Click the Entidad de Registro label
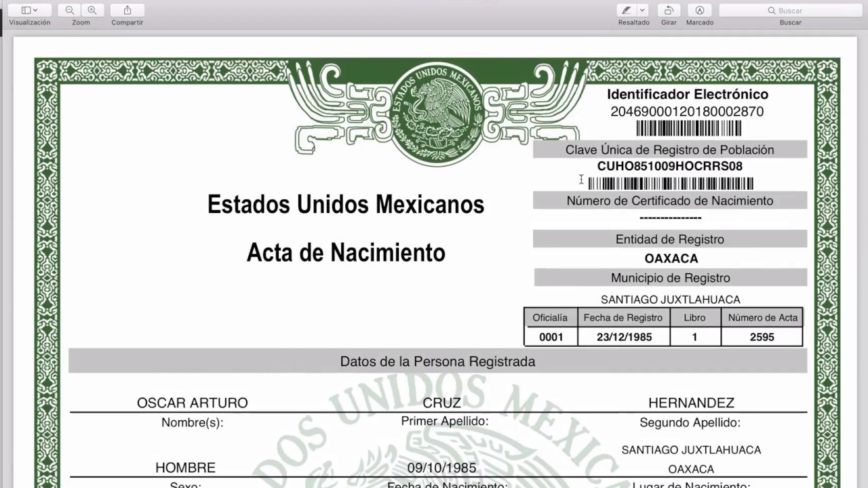The height and width of the screenshot is (488, 868). click(x=670, y=239)
